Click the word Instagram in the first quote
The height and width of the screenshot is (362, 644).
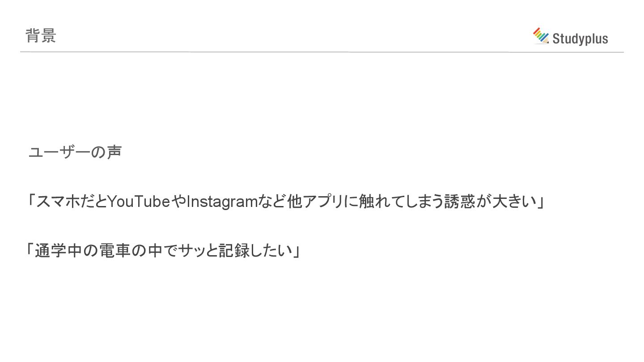222,202
